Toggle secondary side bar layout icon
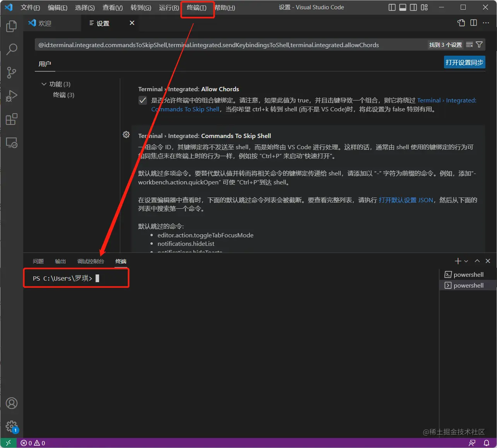Viewport: 497px width, 448px height. (x=413, y=7)
